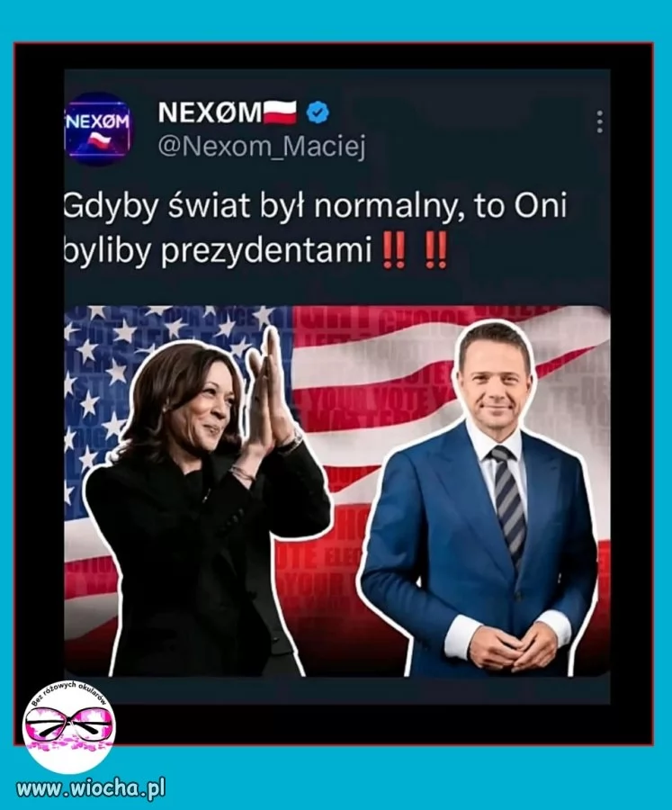The width and height of the screenshot is (672, 810).
Task: Click the Polish flag emoji beside NEXØM
Action: click(x=280, y=112)
